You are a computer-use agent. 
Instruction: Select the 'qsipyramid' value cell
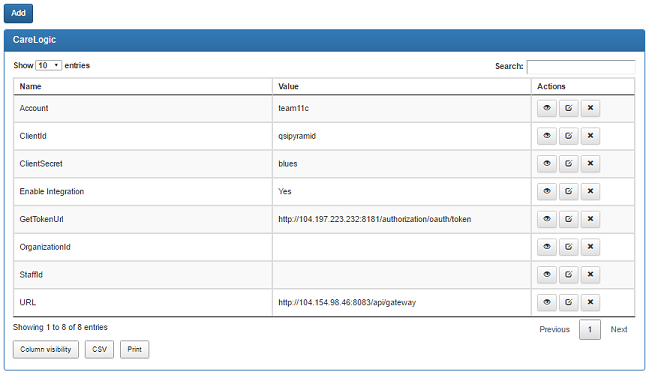[401, 136]
